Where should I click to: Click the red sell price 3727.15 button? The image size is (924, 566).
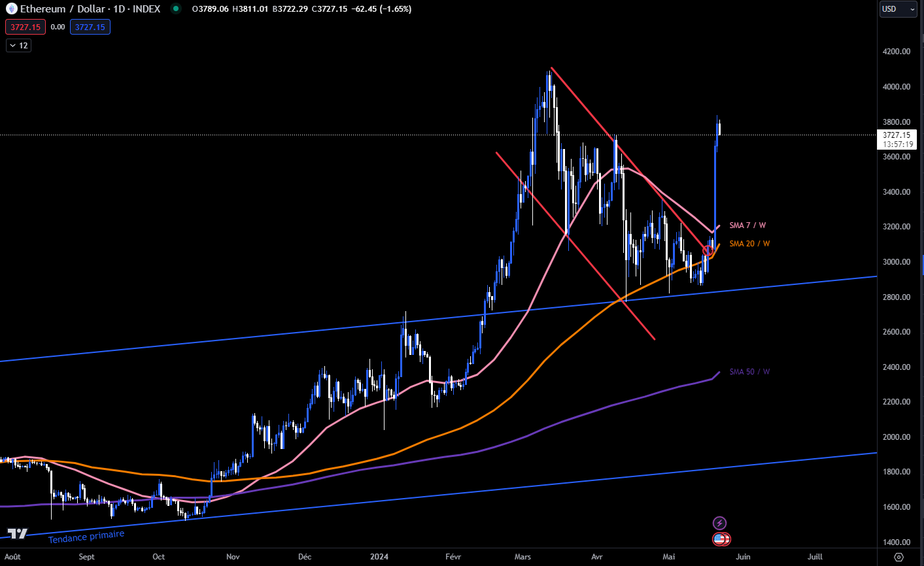point(26,27)
